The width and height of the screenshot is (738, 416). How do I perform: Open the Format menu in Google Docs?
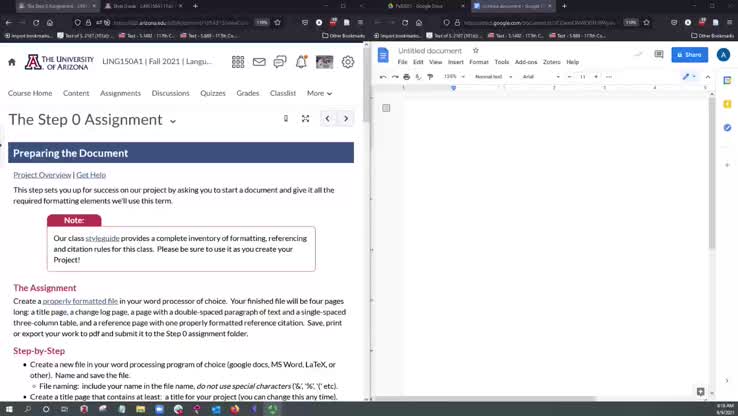[x=479, y=62]
